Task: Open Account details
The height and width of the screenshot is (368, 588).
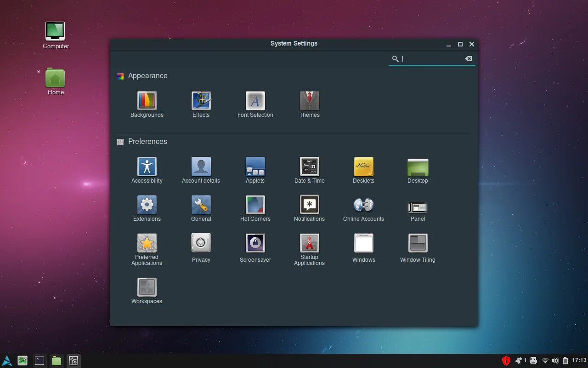Action: 201,170
